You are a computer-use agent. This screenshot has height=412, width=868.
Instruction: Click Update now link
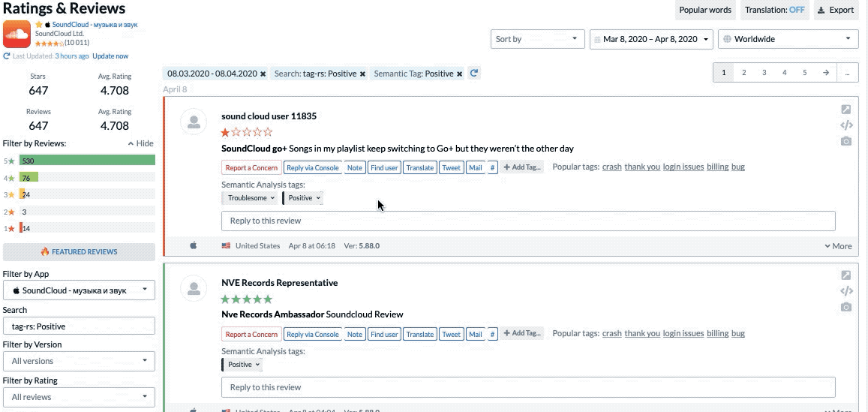[x=110, y=56]
